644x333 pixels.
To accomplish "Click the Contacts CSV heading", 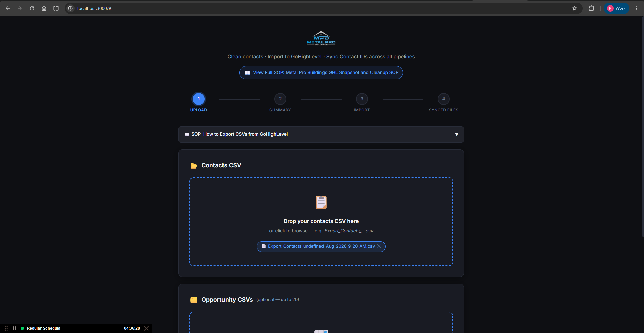I will coord(221,165).
